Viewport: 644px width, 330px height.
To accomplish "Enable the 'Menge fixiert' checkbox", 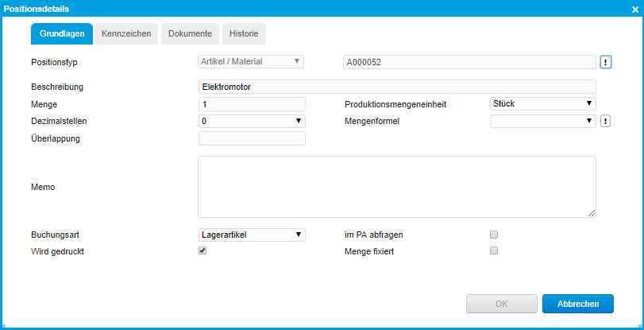I will coord(494,250).
